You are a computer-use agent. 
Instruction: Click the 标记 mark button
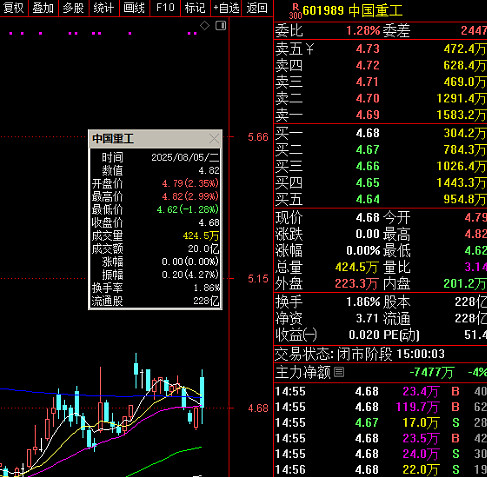click(195, 8)
